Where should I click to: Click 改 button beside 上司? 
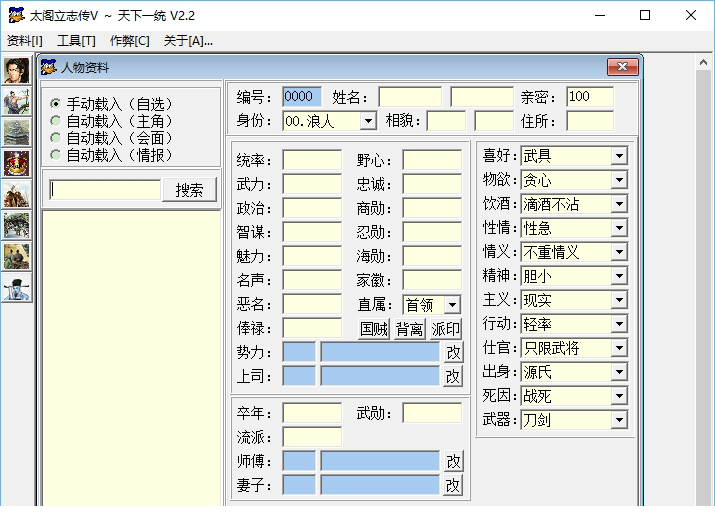pos(453,376)
